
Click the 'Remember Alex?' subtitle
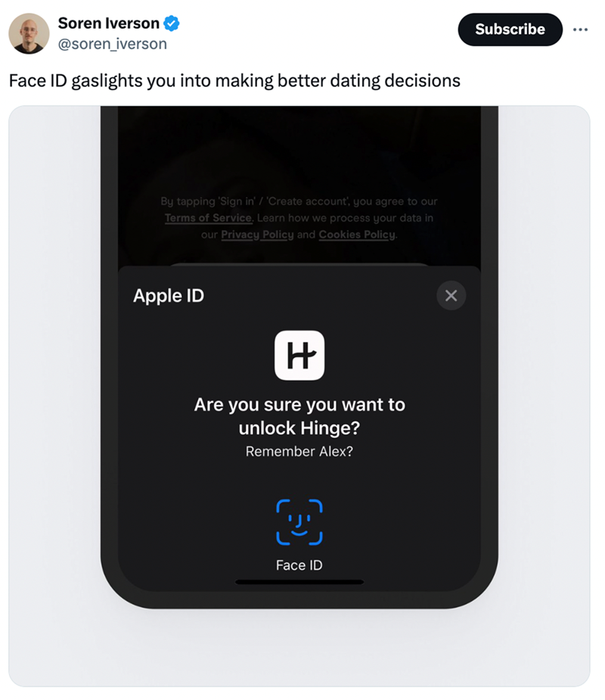pyautogui.click(x=299, y=451)
